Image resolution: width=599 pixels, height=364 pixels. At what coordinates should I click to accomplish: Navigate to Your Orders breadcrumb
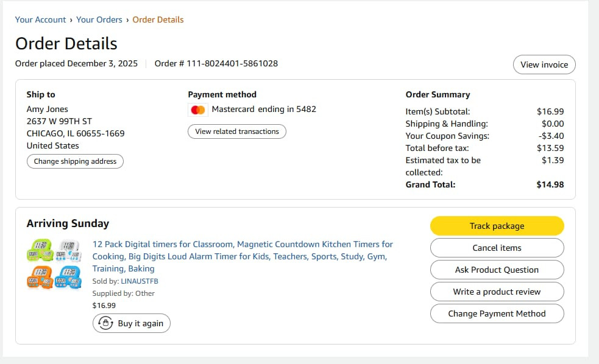point(99,19)
